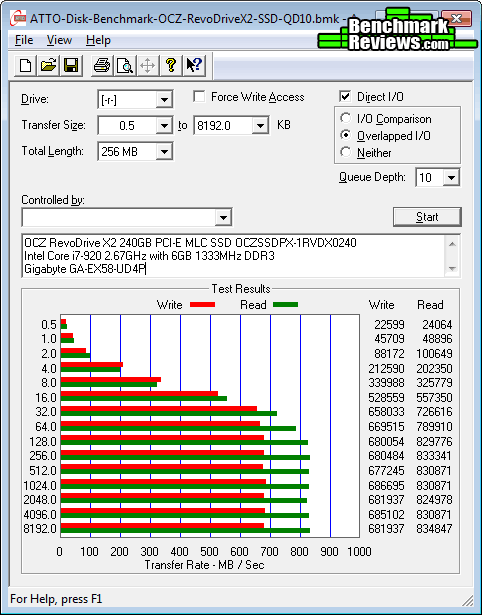Click the red Write legend swatch
The height and width of the screenshot is (615, 482).
coord(202,304)
